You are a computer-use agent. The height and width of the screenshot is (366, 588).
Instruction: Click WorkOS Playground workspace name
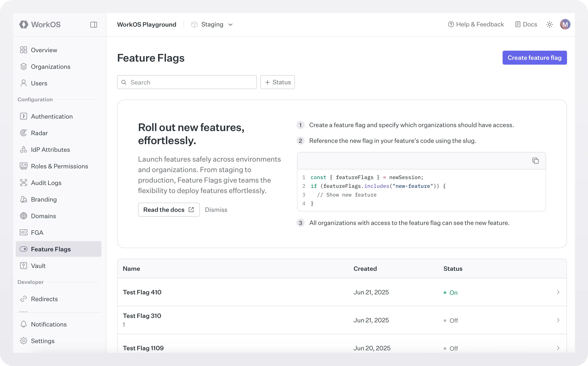point(147,24)
